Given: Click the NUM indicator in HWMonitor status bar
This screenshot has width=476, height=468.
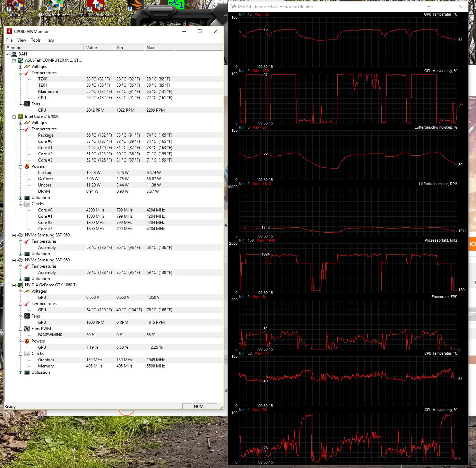Looking at the screenshot, I should pos(199,407).
